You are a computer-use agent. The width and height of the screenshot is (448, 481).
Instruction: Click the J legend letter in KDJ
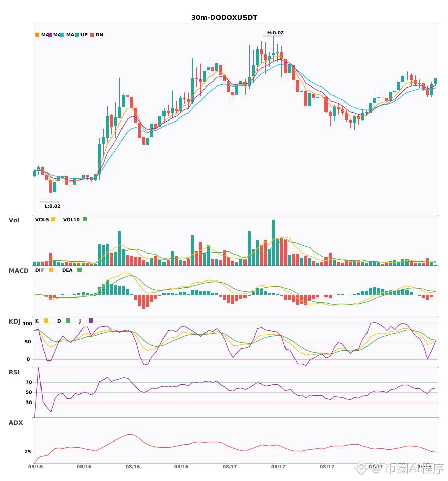[x=80, y=321]
